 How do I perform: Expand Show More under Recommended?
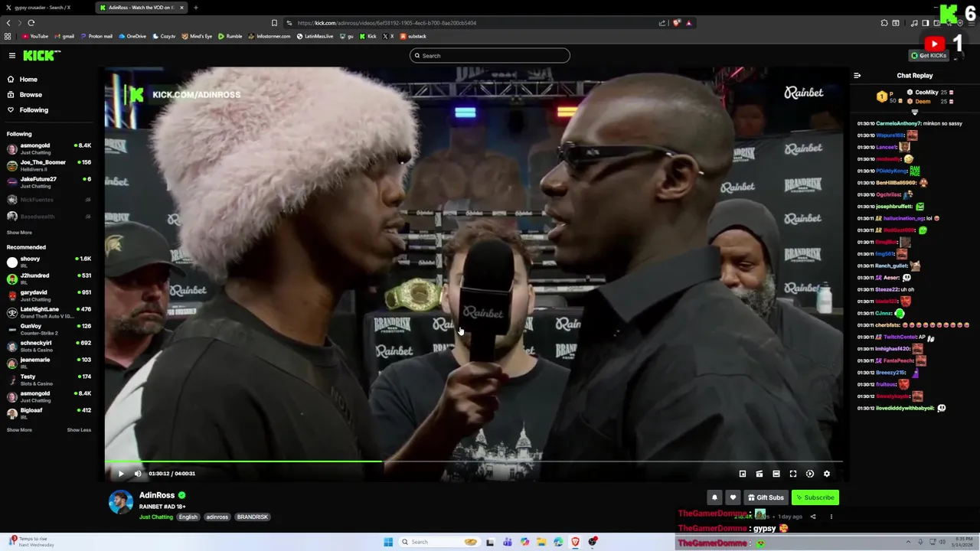[x=19, y=430]
